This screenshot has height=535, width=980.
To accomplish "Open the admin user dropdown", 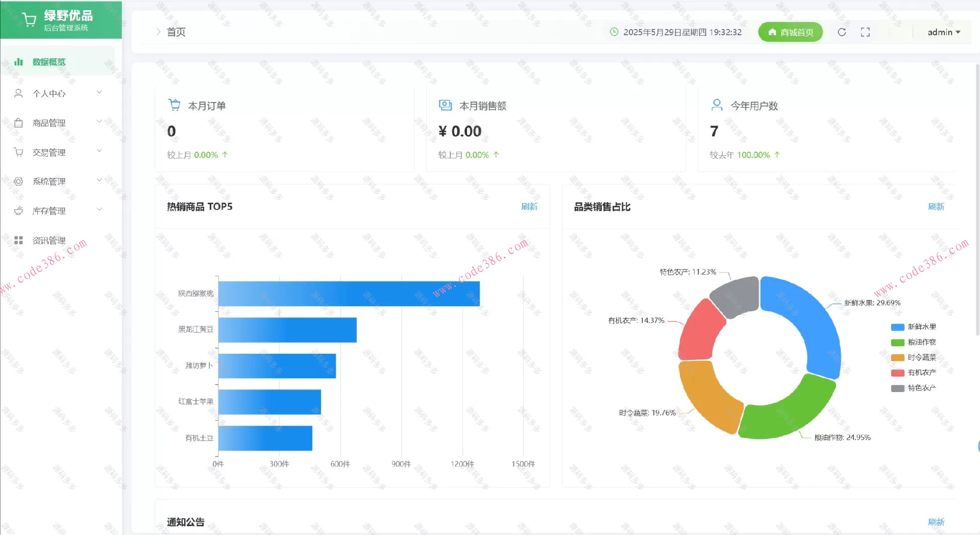I will 943,32.
